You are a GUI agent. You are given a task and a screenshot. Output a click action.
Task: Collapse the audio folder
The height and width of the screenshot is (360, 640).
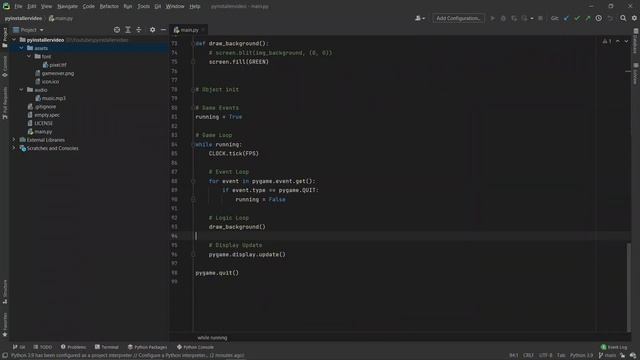22,90
